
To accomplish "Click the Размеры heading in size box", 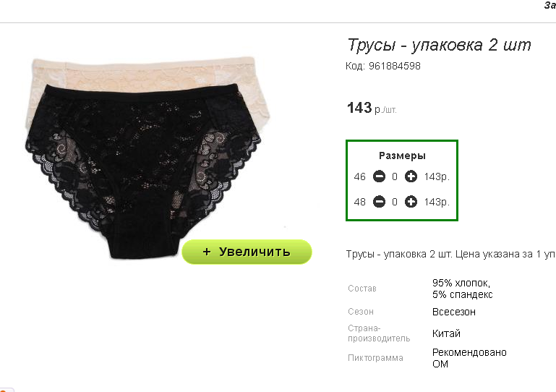I will (x=402, y=155).
